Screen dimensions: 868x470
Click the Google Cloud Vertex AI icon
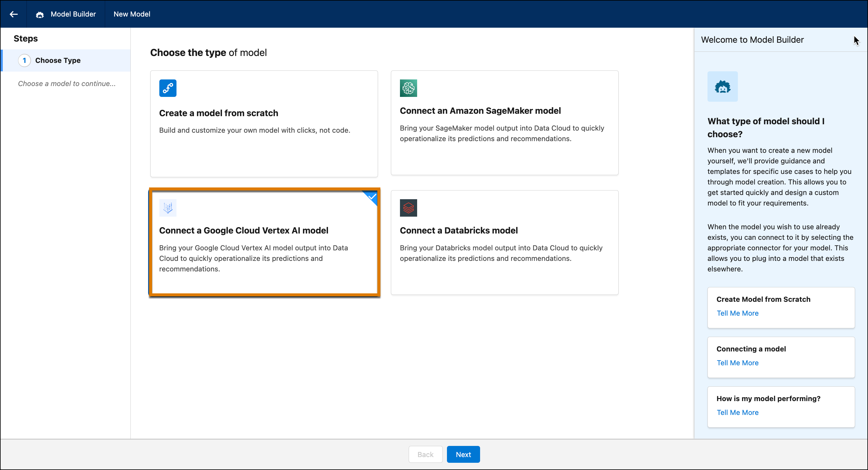(168, 208)
